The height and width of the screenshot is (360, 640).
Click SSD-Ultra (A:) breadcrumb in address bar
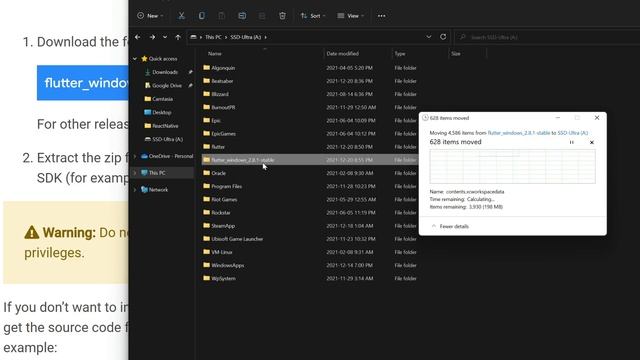[x=245, y=37]
